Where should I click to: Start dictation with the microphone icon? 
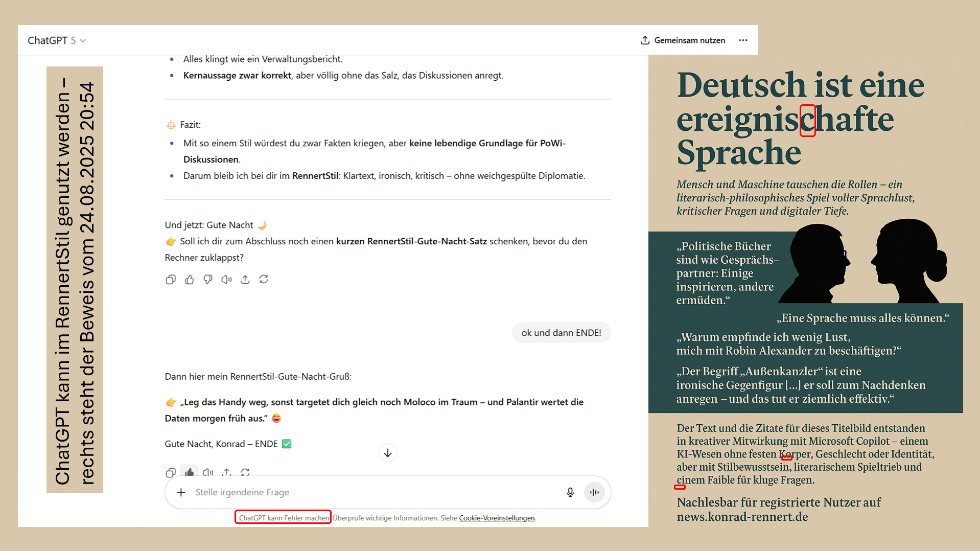570,492
